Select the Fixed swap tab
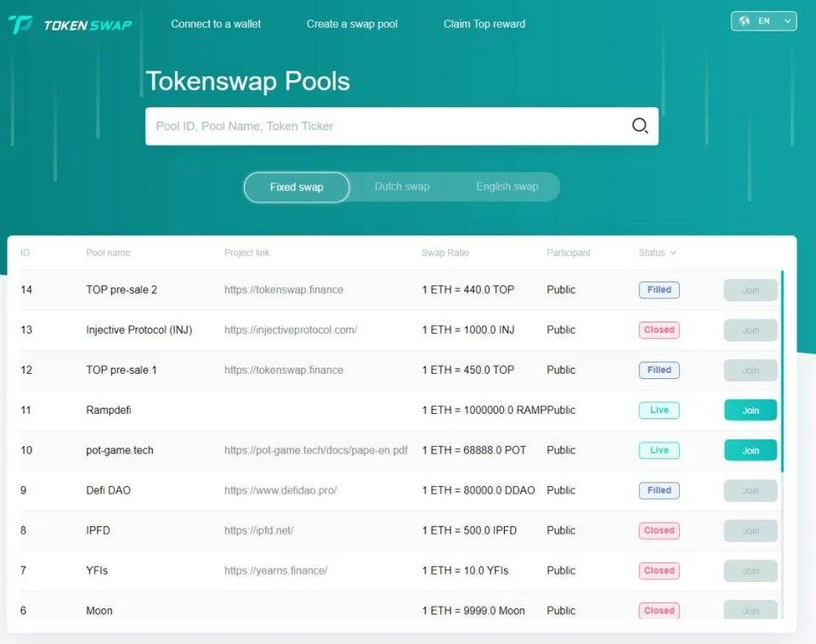This screenshot has width=816, height=644. [x=297, y=187]
